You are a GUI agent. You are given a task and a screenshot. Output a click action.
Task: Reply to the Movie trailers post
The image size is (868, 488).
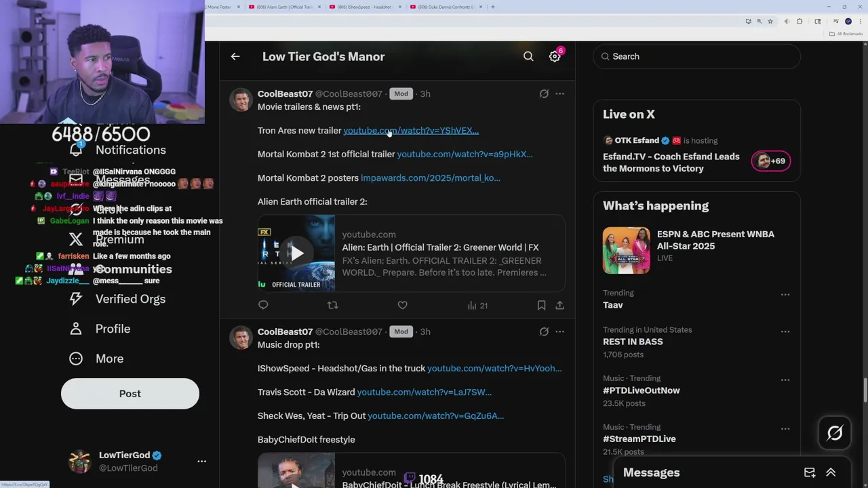coord(263,305)
